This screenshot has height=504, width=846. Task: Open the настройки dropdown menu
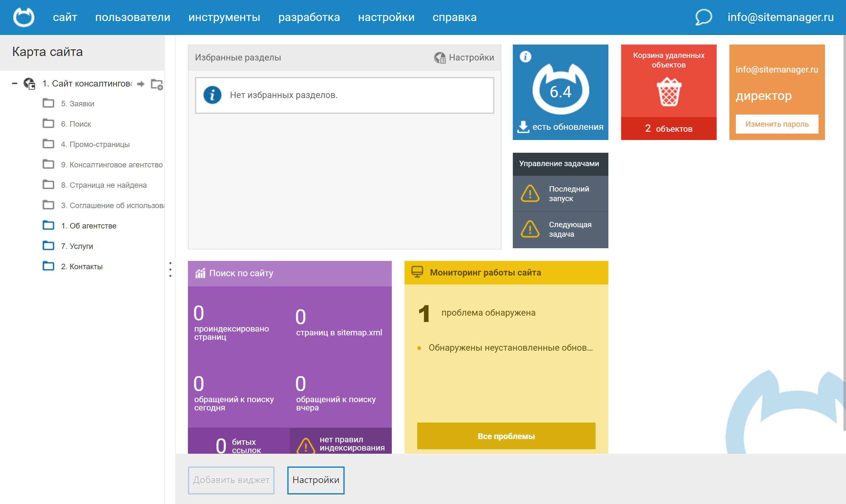(386, 17)
